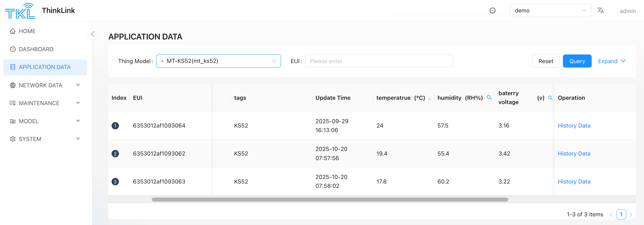The height and width of the screenshot is (225, 644).
Task: Click the temperature column search icon
Action: click(430, 99)
